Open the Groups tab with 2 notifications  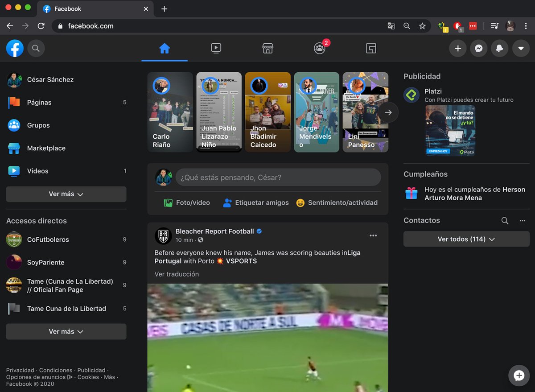pos(320,48)
